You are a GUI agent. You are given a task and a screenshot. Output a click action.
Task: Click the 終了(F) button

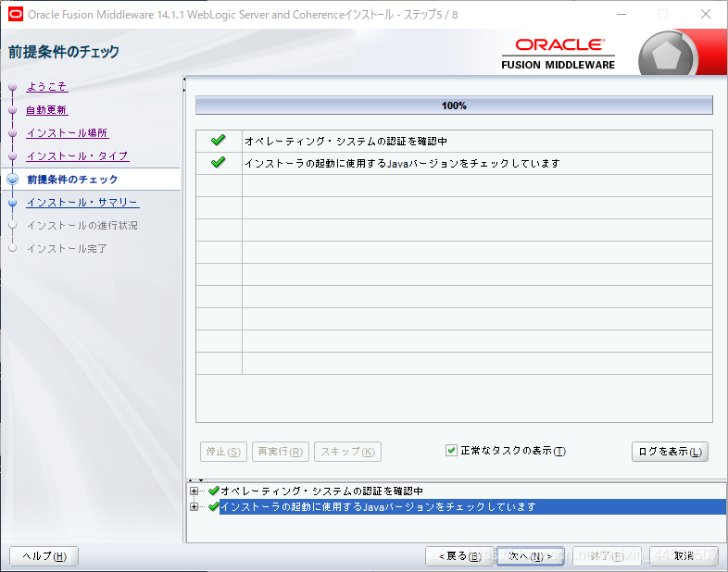pyautogui.click(x=607, y=556)
